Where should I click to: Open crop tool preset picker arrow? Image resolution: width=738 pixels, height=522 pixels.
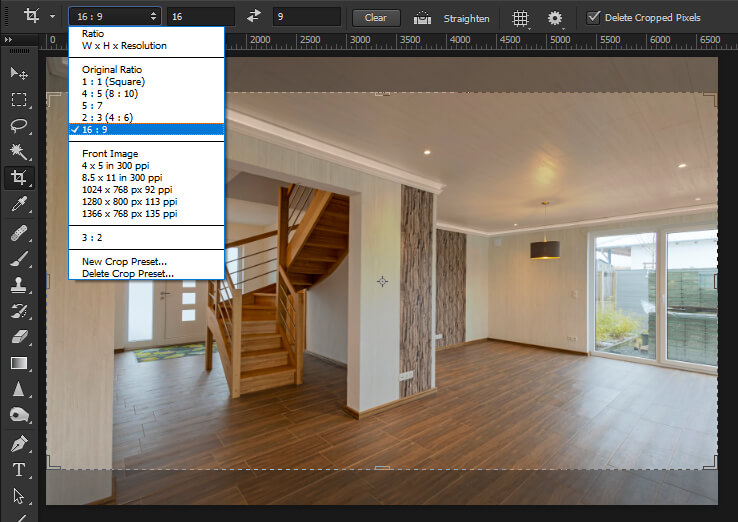point(52,17)
